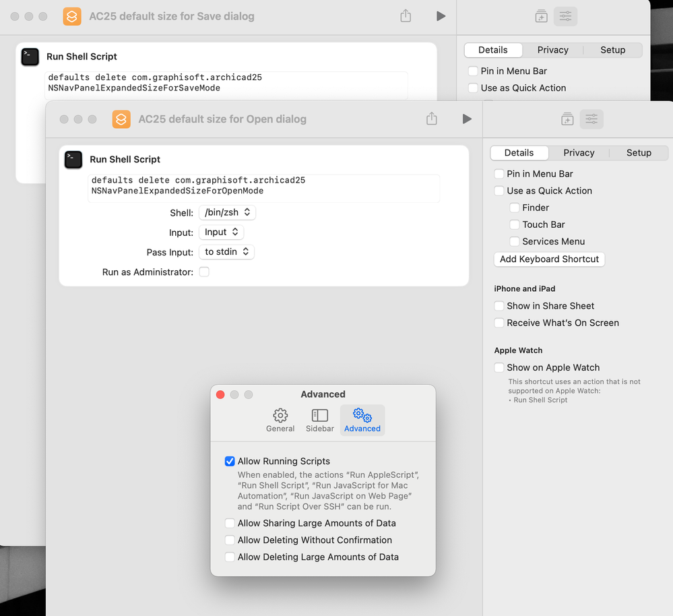
Task: Open the Shell dropdown showing /bin/zsh
Action: click(227, 212)
